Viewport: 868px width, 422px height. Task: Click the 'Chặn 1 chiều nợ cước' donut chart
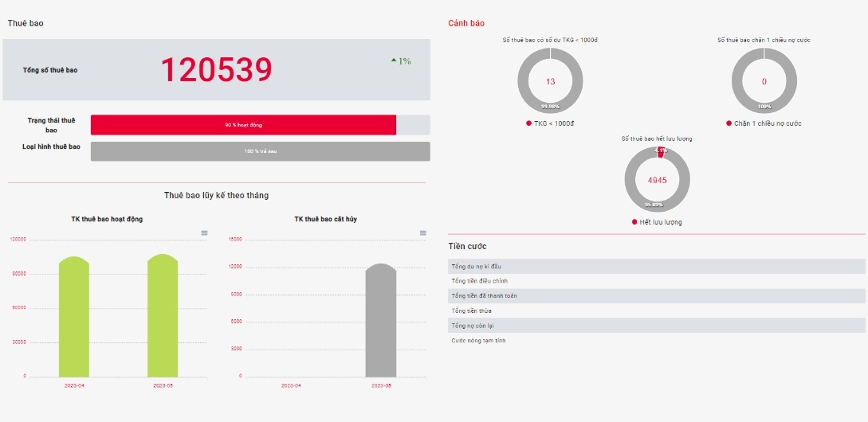(764, 81)
